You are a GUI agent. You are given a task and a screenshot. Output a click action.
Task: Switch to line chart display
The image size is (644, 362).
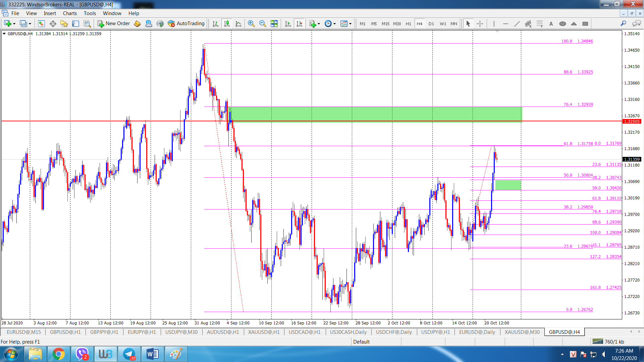(238, 23)
